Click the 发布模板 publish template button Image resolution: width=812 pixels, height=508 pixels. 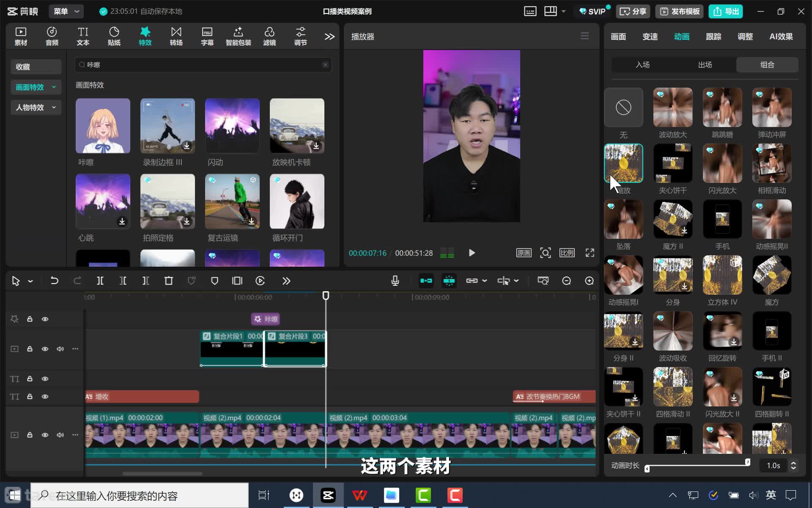pos(680,11)
